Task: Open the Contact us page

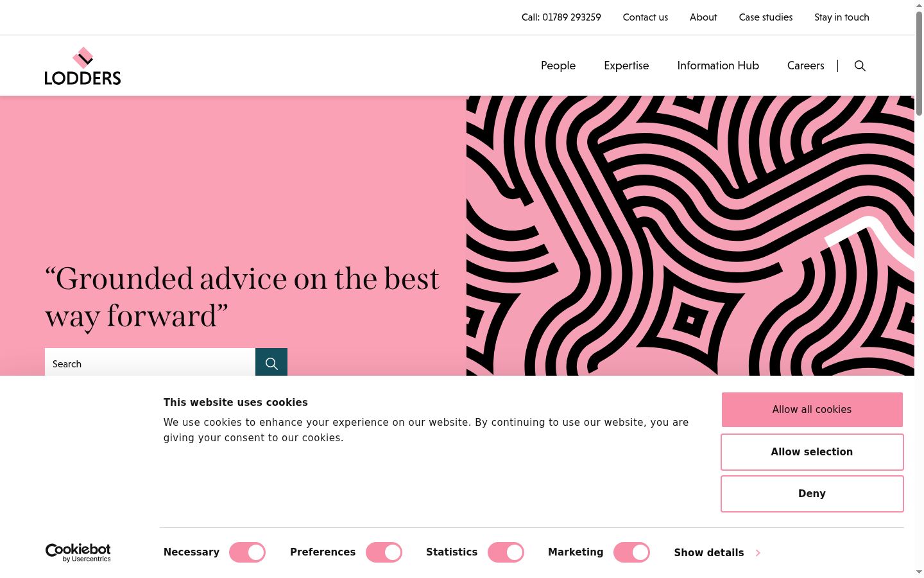Action: coord(646,17)
